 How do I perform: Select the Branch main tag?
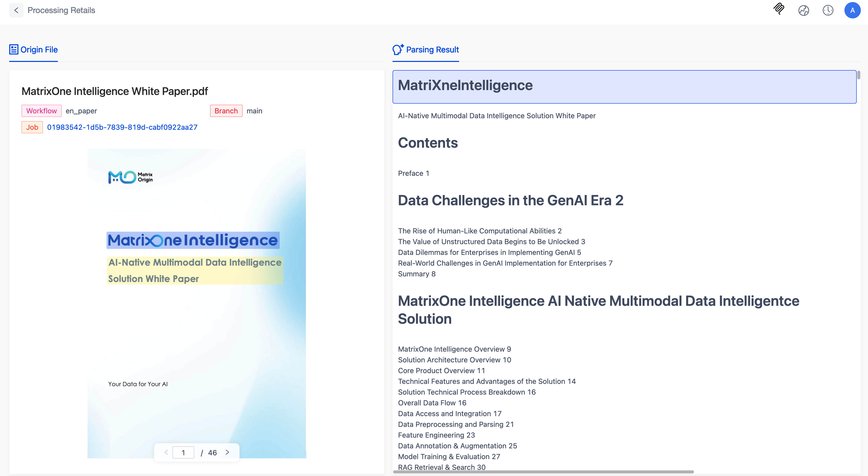coord(226,111)
